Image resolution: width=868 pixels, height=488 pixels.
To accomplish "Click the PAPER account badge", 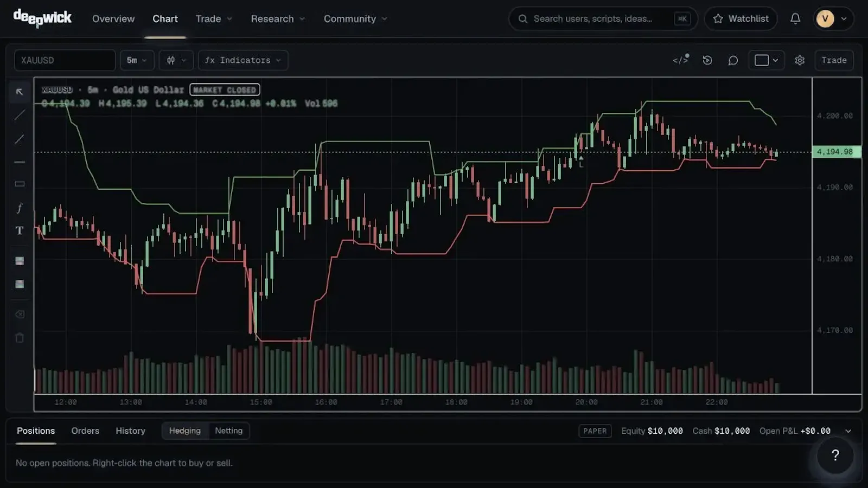I will (595, 431).
